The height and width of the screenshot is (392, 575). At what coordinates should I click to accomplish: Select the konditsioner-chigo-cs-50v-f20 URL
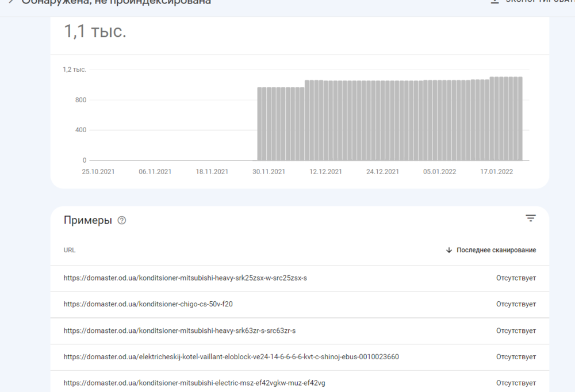tap(148, 304)
